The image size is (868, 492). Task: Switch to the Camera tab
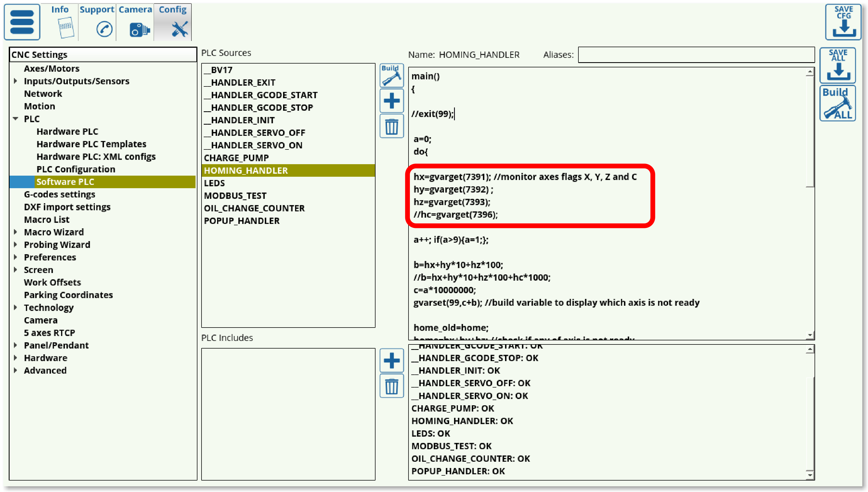pyautogui.click(x=135, y=22)
